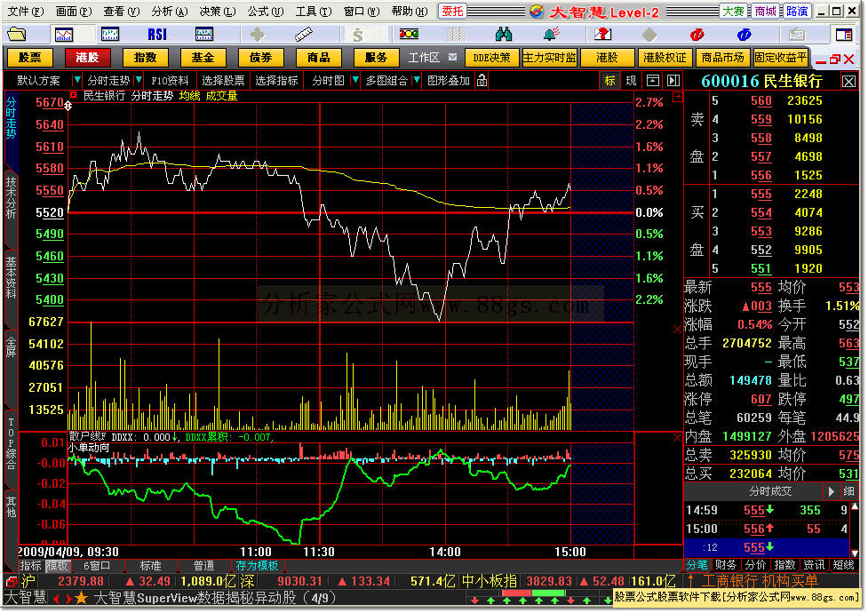Show details with the 细 button
The width and height of the screenshot is (868, 613).
[848, 491]
